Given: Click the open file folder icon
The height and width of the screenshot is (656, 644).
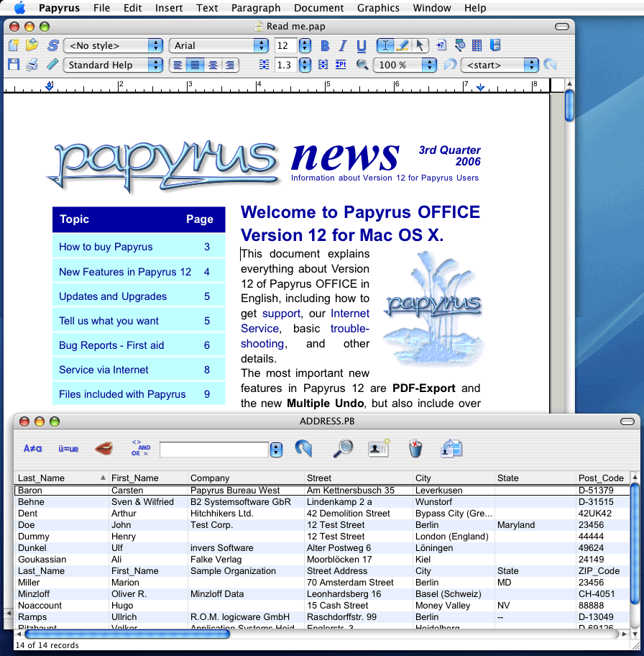Looking at the screenshot, I should [32, 45].
